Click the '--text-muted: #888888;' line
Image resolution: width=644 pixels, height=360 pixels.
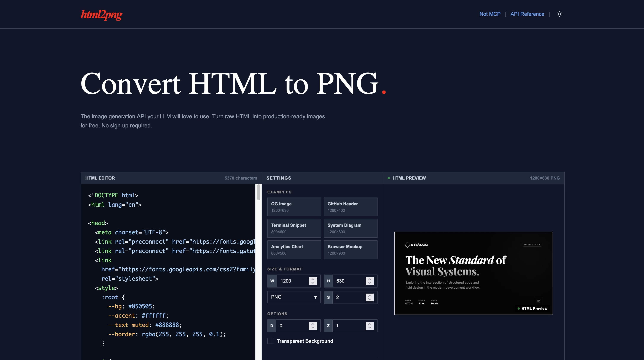[145, 325]
